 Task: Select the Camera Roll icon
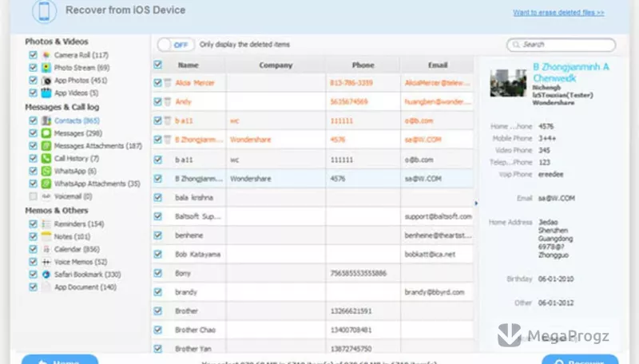coord(46,55)
